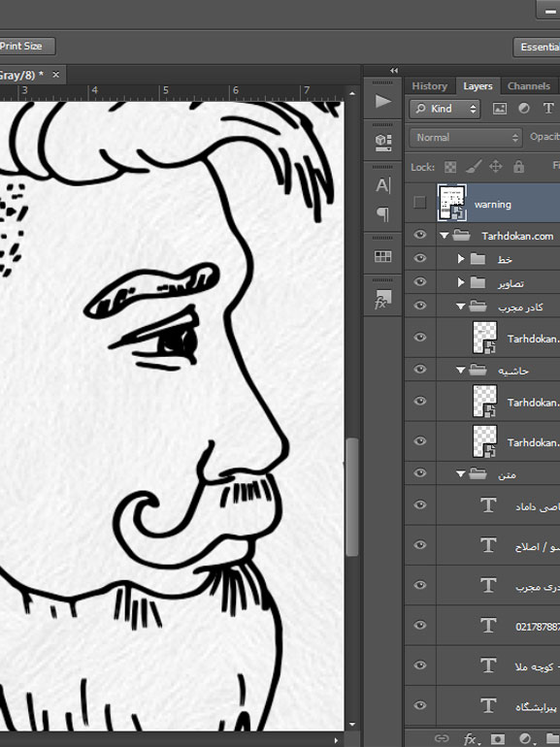
Task: Collapse the کادر مجرب group
Action: point(460,307)
